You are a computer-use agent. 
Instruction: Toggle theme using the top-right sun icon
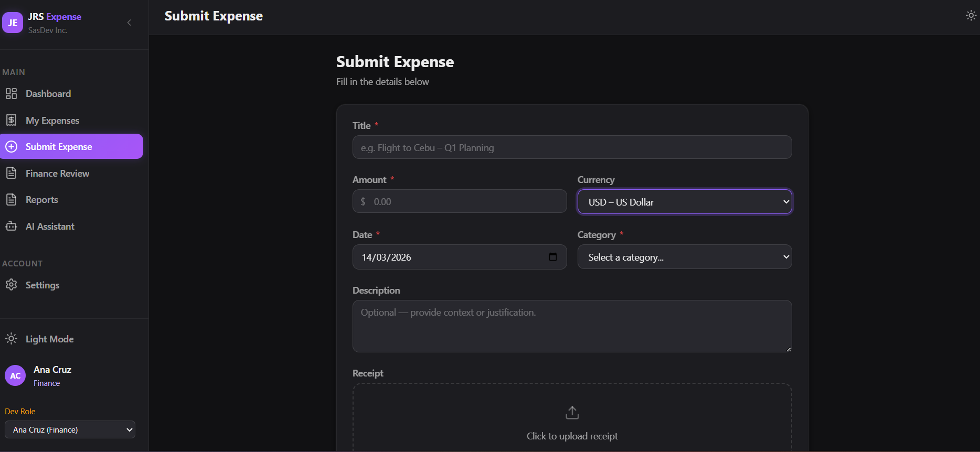(x=971, y=16)
